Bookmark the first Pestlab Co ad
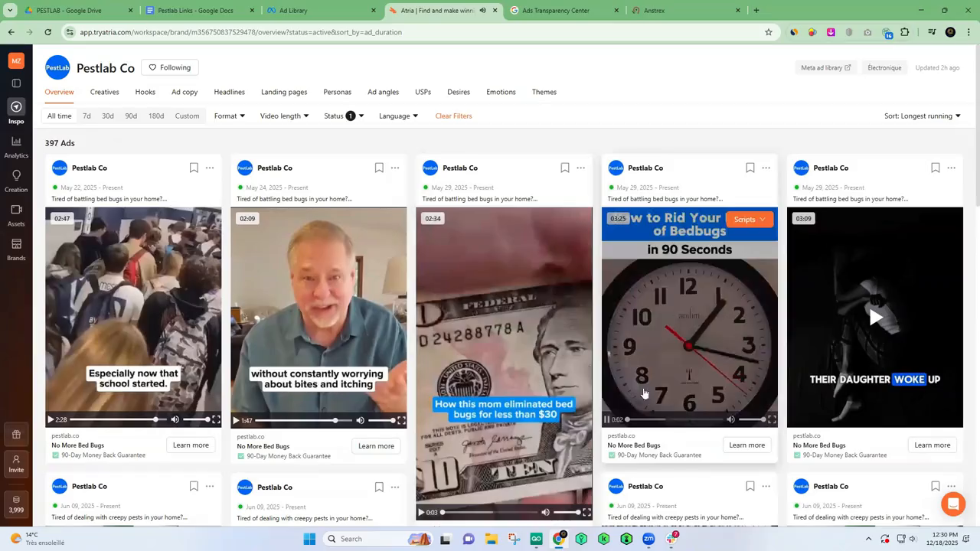Screen dimensions: 980x551 [x=194, y=168]
